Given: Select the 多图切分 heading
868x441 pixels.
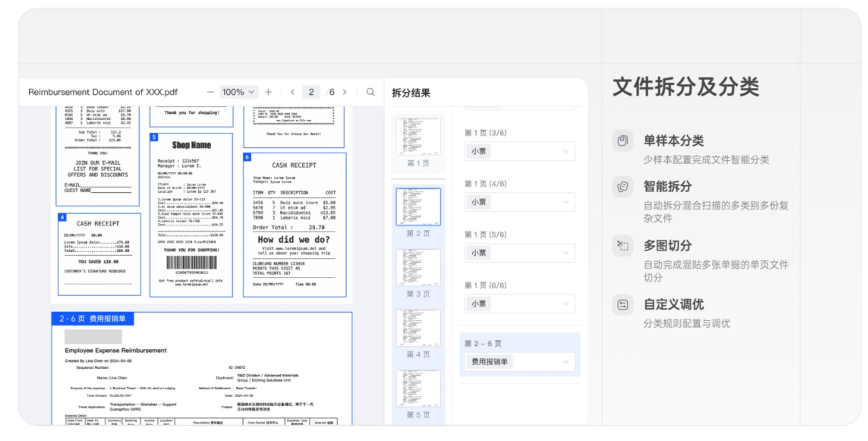Looking at the screenshot, I should 668,246.
